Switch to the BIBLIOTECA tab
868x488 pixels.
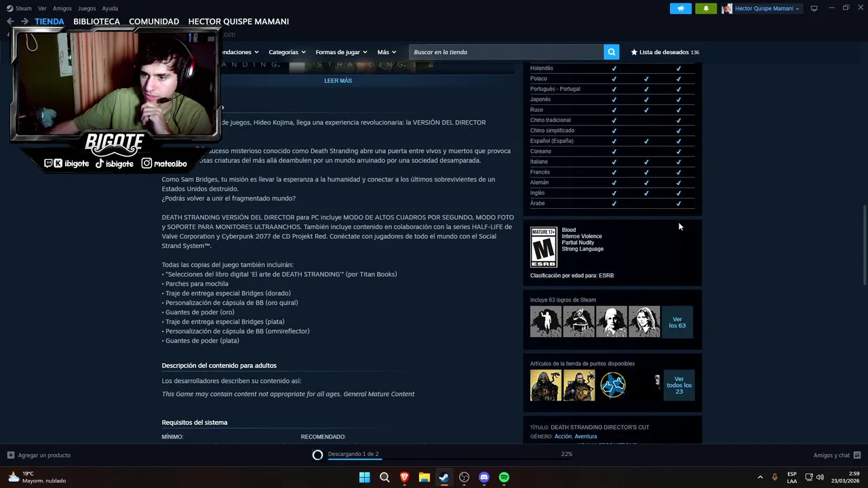tap(96, 22)
